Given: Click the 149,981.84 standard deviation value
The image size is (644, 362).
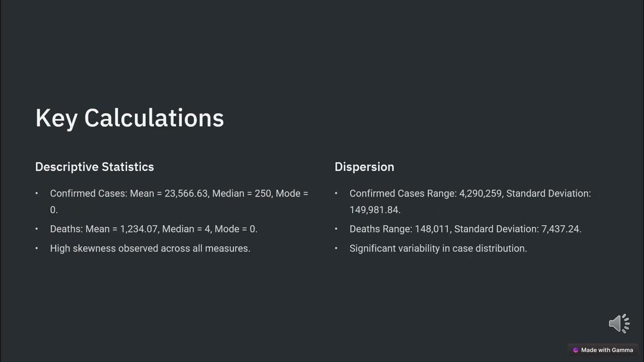Looking at the screenshot, I should click(x=374, y=210).
